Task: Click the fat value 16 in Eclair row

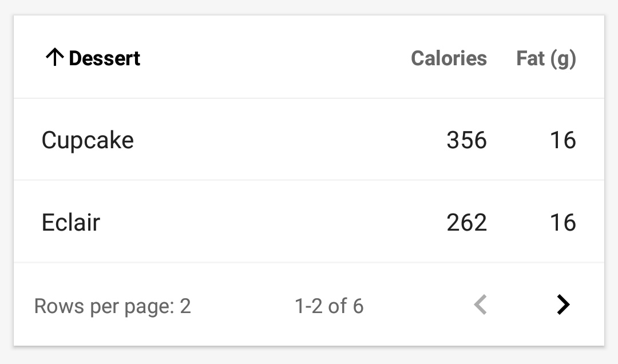Action: (x=562, y=222)
